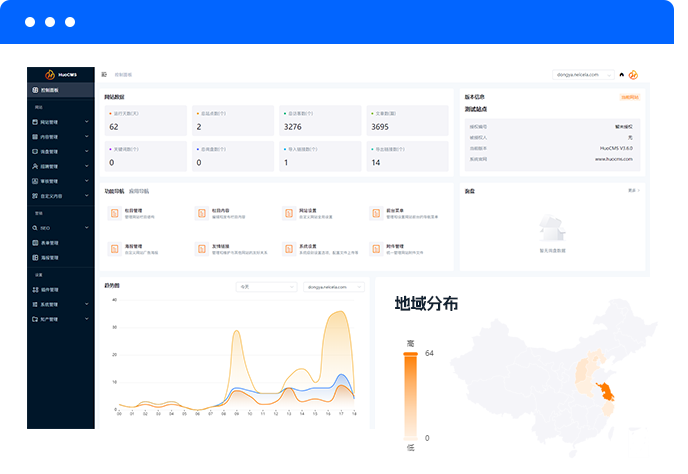Click the chart peak at hour 09
The height and width of the screenshot is (474, 688).
[236, 331]
